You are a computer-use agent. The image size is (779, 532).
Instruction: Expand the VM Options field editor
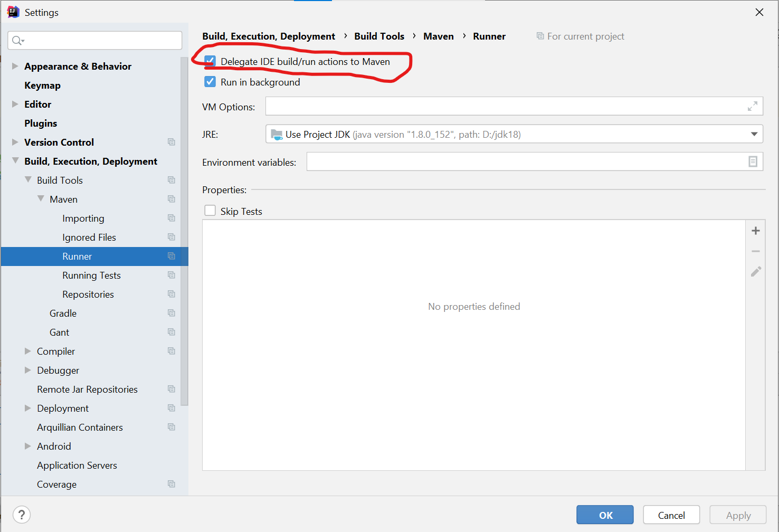(753, 106)
